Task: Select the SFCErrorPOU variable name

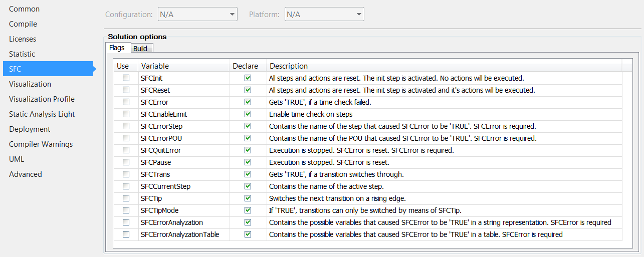Action: click(161, 138)
